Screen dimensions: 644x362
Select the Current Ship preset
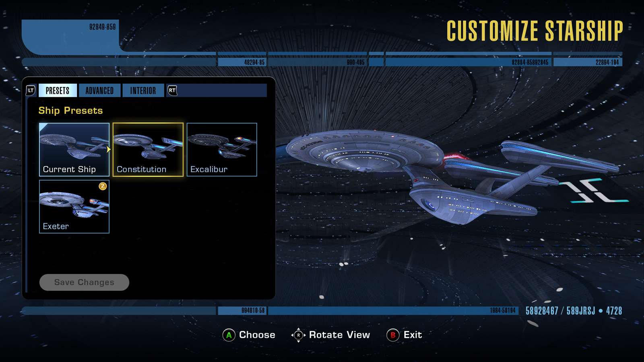pos(74,150)
